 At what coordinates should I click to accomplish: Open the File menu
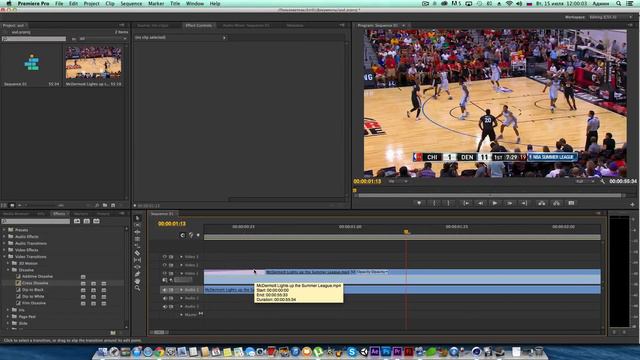click(59, 3)
